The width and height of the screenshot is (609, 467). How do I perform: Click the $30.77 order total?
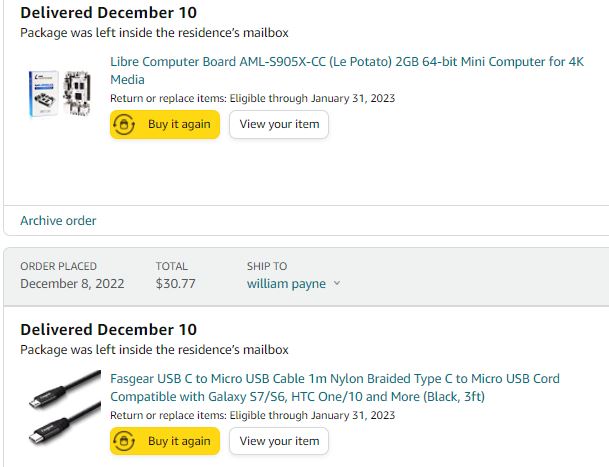176,284
